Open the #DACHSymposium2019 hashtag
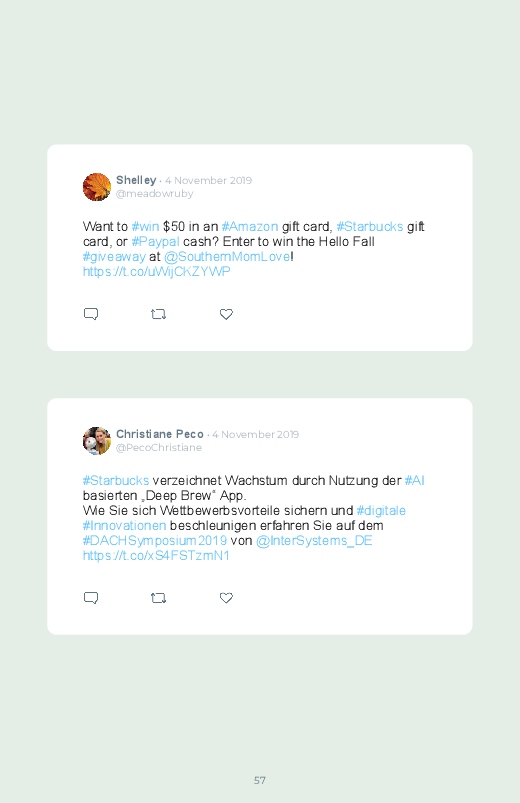This screenshot has height=803, width=520. (155, 541)
